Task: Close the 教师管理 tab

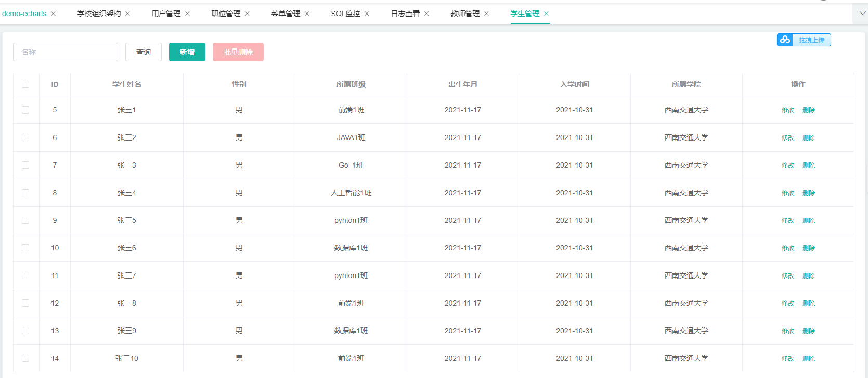Action: coord(487,14)
